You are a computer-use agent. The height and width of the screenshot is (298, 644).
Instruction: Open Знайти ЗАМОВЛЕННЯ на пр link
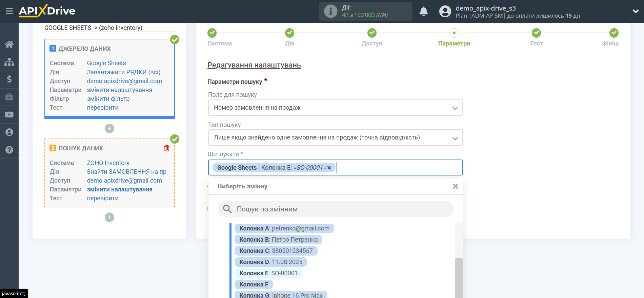[126, 172]
